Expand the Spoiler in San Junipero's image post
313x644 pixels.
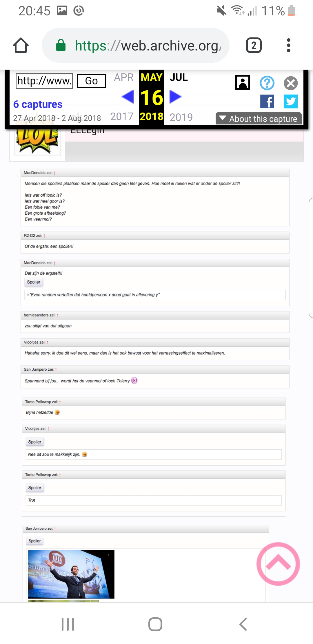pos(35,541)
